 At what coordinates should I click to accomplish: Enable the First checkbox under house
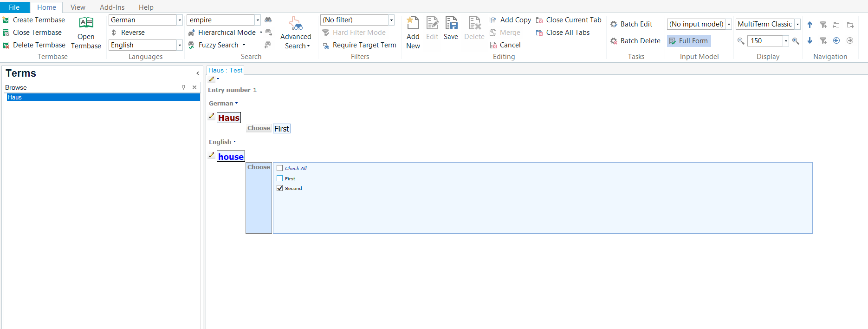pyautogui.click(x=280, y=178)
